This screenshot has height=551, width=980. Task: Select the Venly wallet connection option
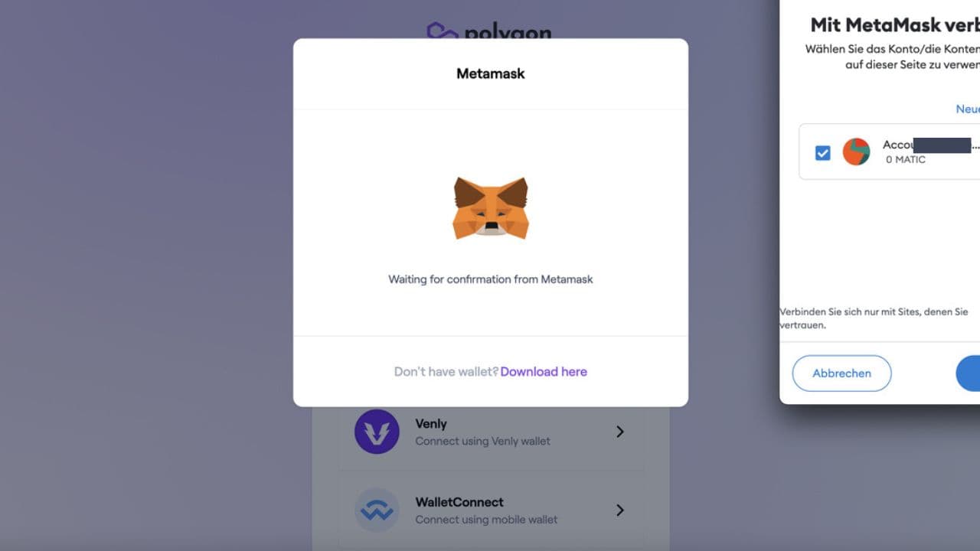point(491,432)
